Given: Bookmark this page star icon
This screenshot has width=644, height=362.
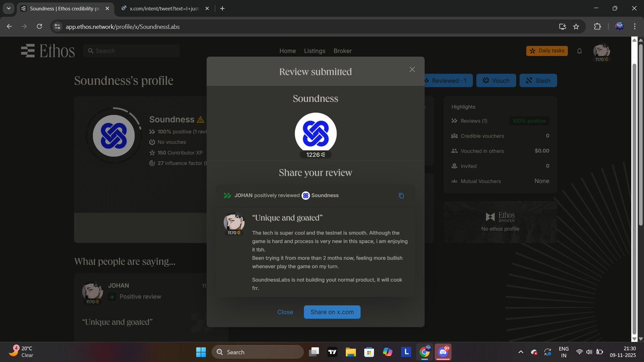Looking at the screenshot, I should [x=576, y=26].
